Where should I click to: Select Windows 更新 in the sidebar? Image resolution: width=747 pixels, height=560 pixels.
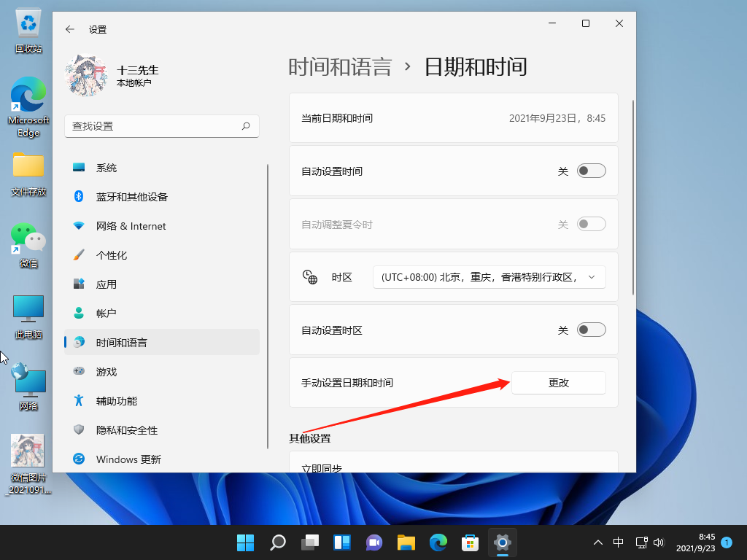128,459
